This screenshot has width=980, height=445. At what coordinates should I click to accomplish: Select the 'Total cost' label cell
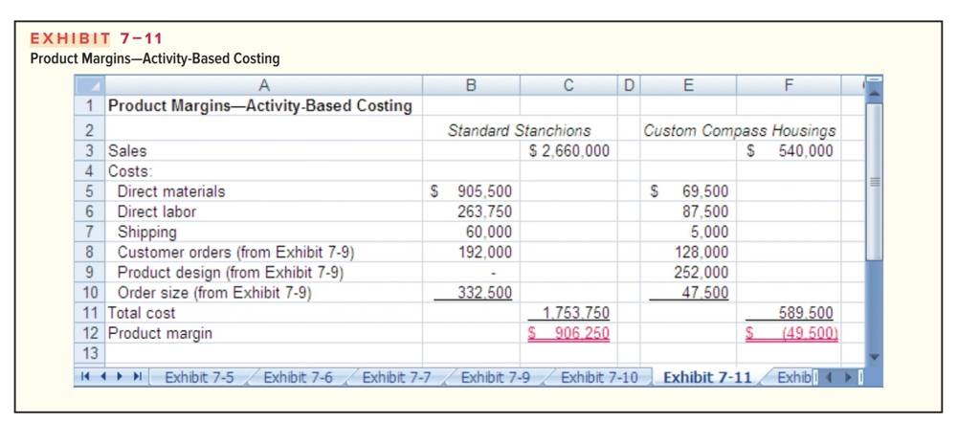tap(263, 313)
